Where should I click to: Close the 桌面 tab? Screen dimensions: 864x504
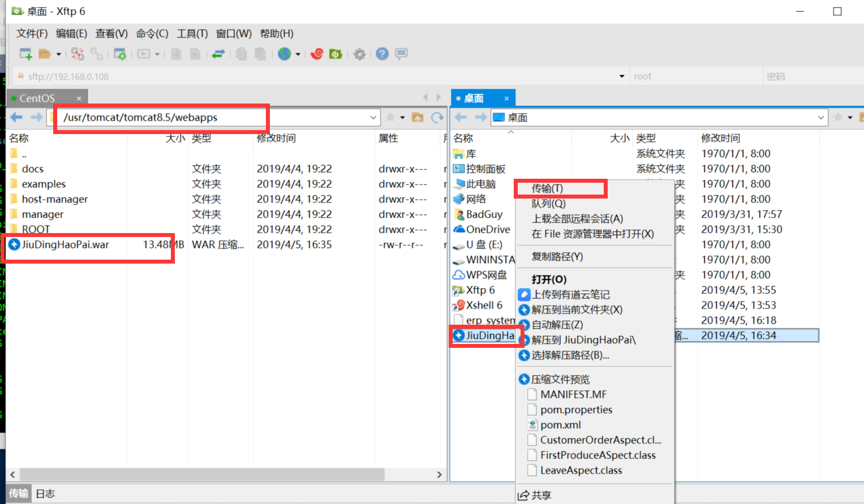(506, 98)
